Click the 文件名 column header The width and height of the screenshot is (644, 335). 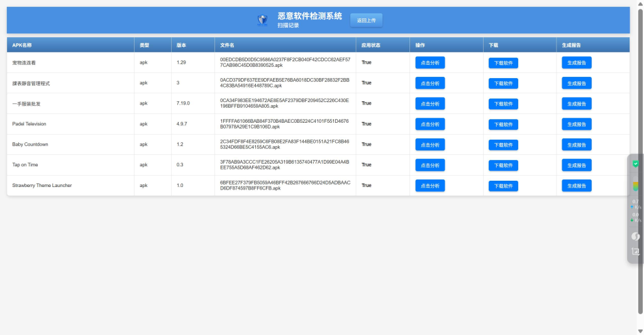(227, 45)
